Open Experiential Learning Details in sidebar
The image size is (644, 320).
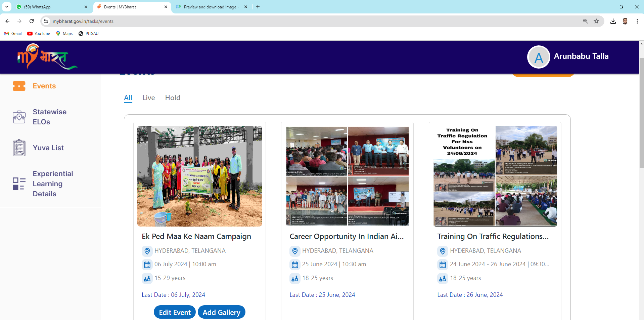(x=53, y=184)
